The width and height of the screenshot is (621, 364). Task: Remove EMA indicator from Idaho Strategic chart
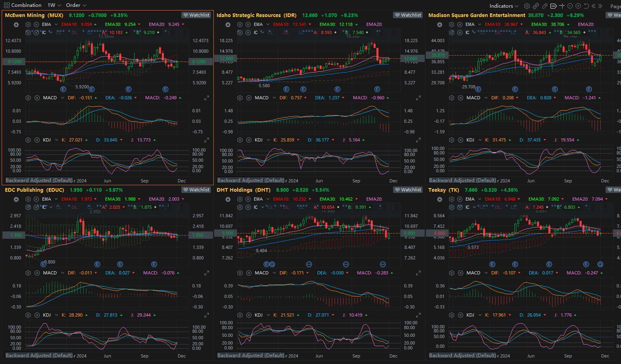tap(248, 24)
